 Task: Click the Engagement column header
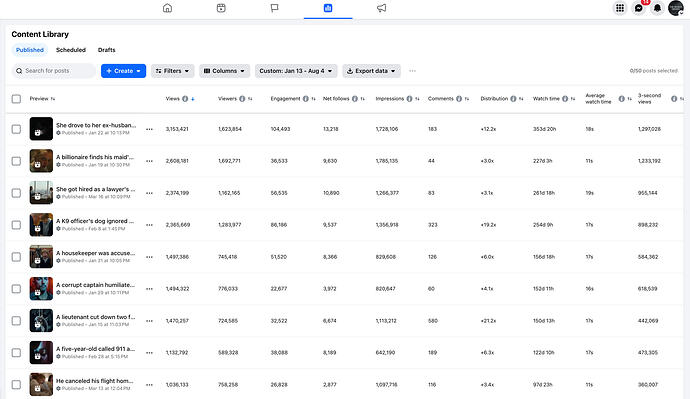coord(285,99)
